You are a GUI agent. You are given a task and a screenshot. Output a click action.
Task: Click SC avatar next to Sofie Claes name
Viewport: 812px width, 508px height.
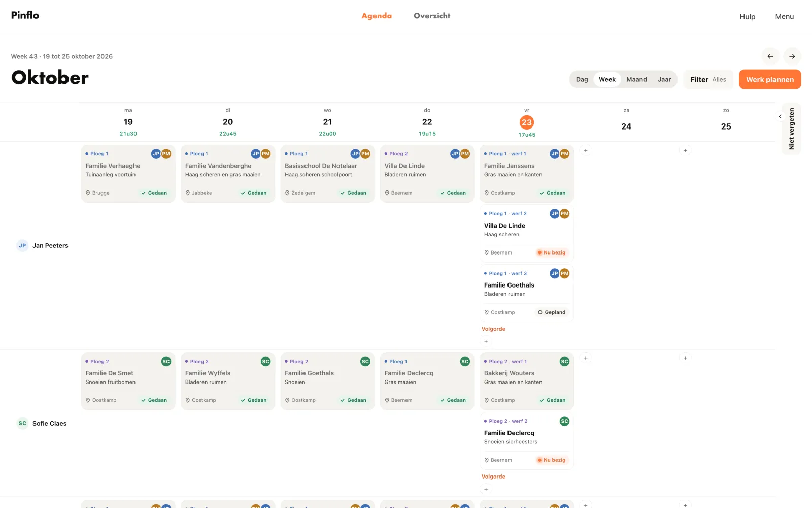pyautogui.click(x=22, y=423)
